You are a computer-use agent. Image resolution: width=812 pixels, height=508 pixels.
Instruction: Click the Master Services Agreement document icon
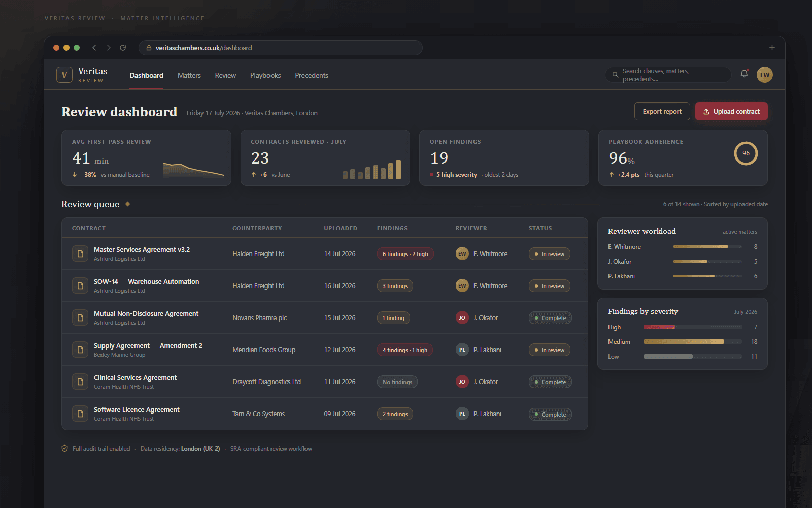[80, 253]
